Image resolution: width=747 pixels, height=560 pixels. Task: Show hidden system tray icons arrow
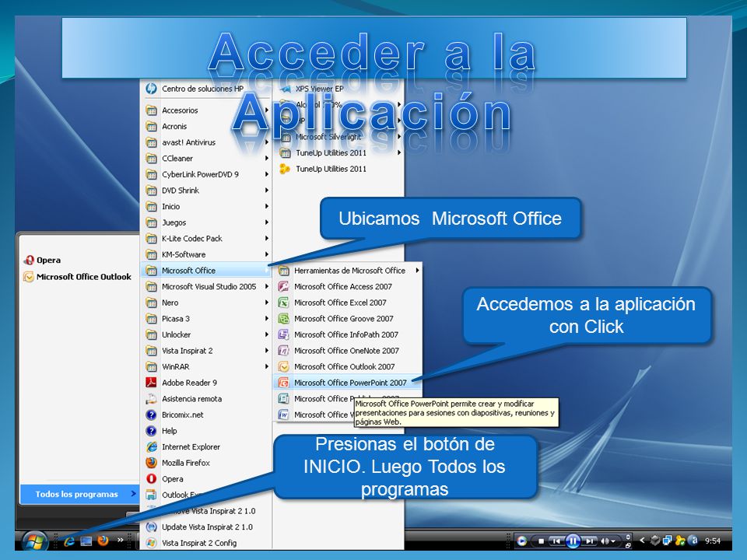(x=642, y=541)
